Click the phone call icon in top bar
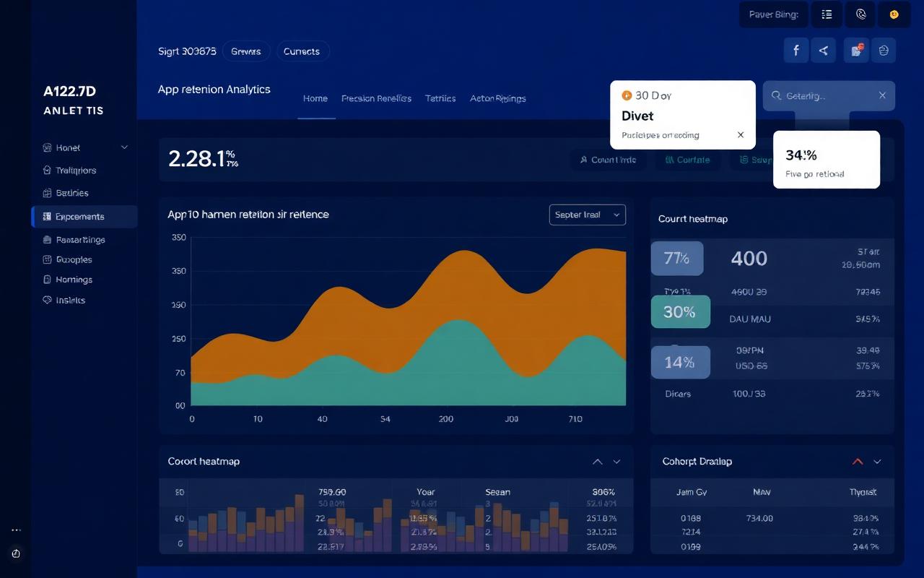 click(x=860, y=14)
